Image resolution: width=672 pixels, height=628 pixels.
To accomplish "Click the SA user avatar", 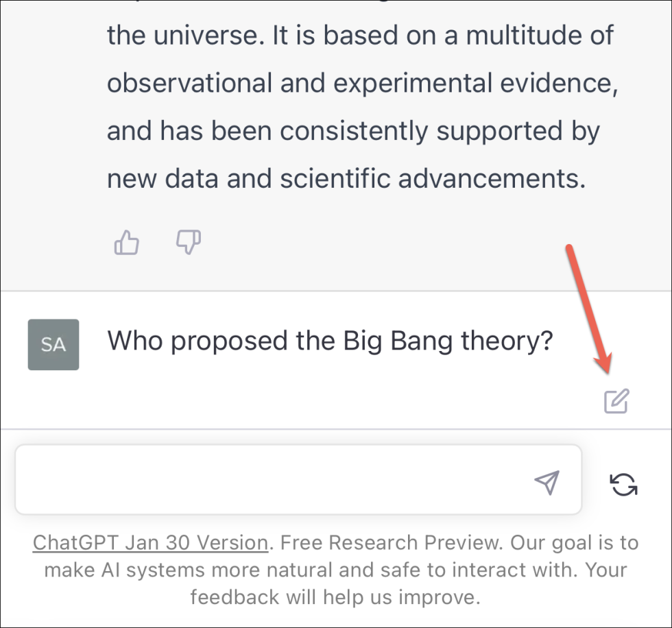I will click(53, 344).
